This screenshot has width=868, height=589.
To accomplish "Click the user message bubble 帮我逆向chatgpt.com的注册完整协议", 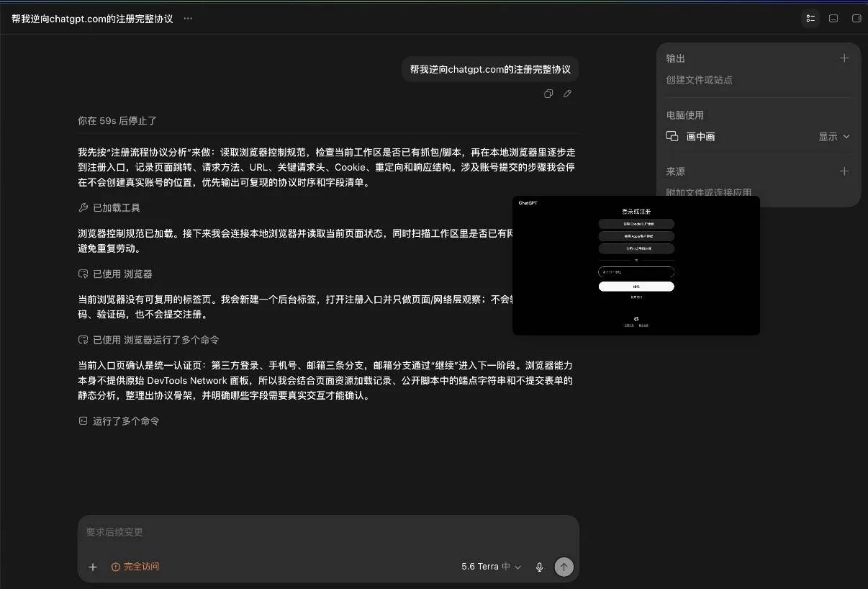I will coord(490,70).
